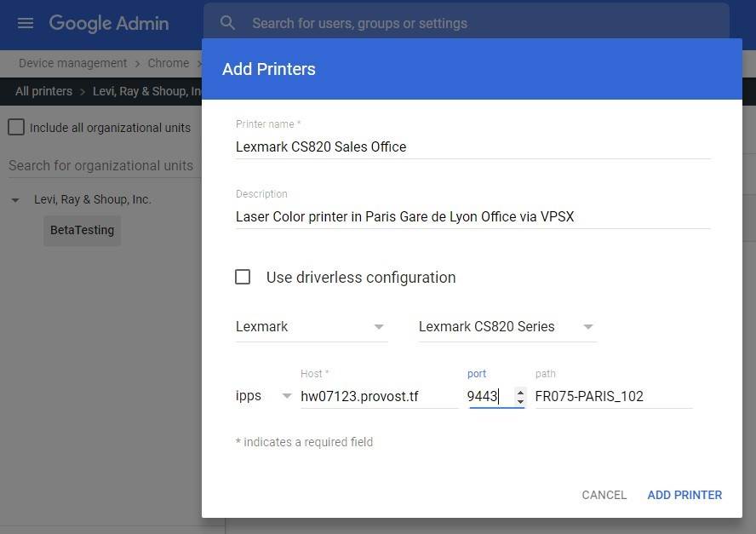Image resolution: width=756 pixels, height=534 pixels.
Task: Open the hamburger main menu
Action: click(x=26, y=23)
